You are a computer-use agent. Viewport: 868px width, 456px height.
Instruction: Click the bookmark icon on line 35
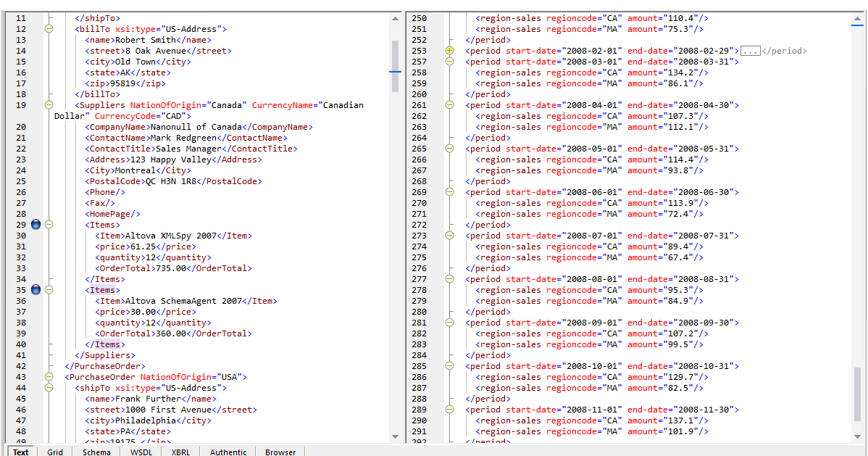pyautogui.click(x=36, y=290)
